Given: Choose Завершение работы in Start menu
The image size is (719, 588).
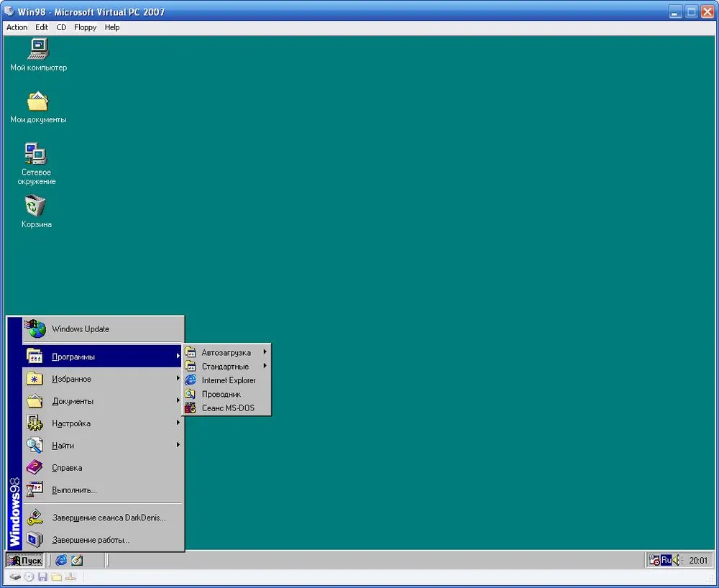Looking at the screenshot, I should pyautogui.click(x=91, y=539).
